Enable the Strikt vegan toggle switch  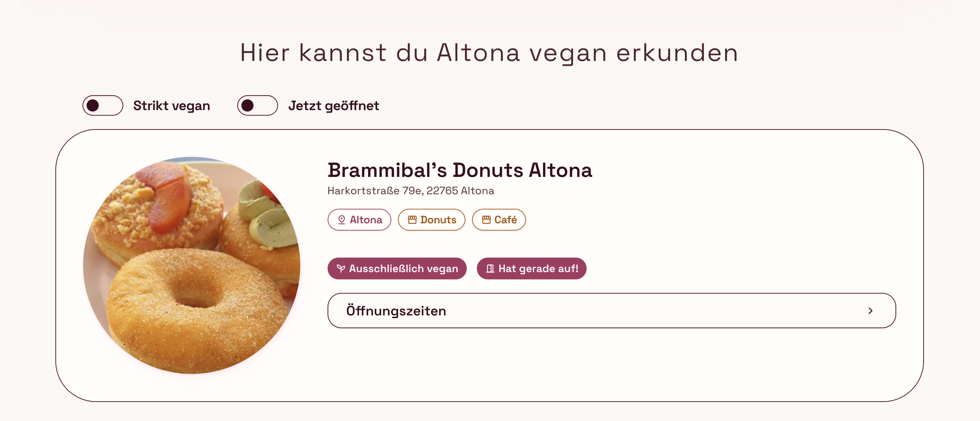click(x=103, y=105)
